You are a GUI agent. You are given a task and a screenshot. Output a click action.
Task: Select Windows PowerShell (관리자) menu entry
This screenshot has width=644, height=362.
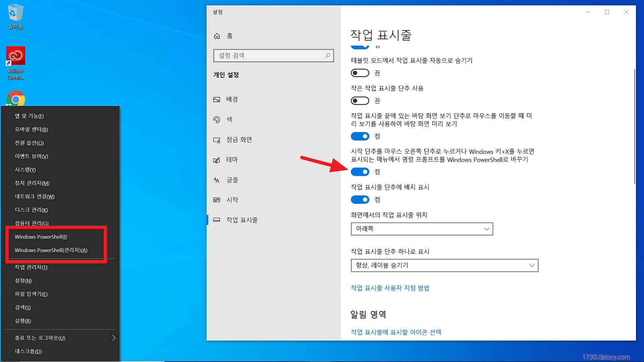[x=51, y=250]
